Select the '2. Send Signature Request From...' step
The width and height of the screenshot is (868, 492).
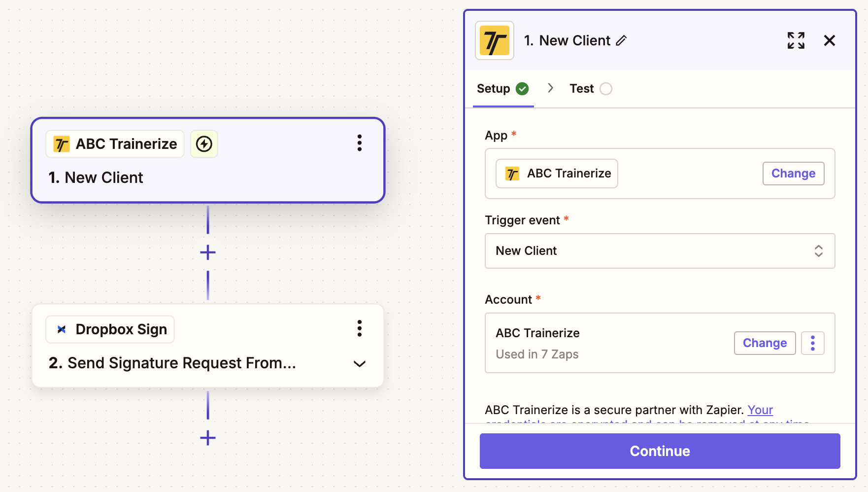172,363
